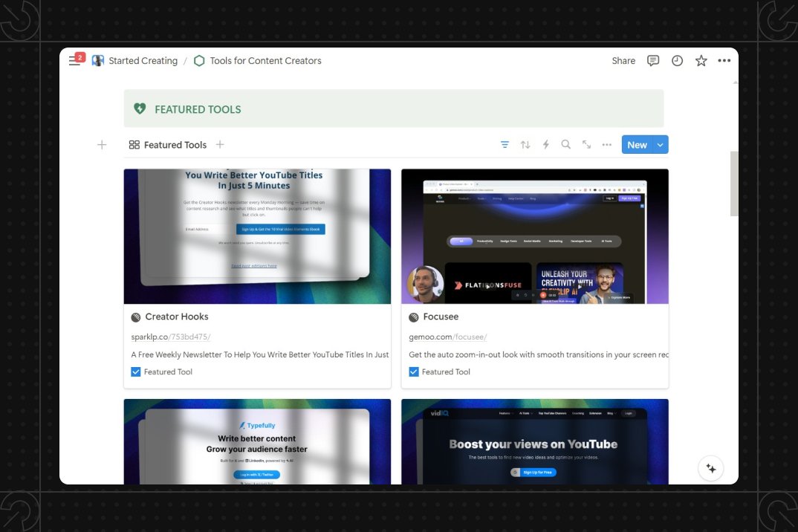Open the comments panel icon
Screen dimensions: 798x532
point(653,61)
